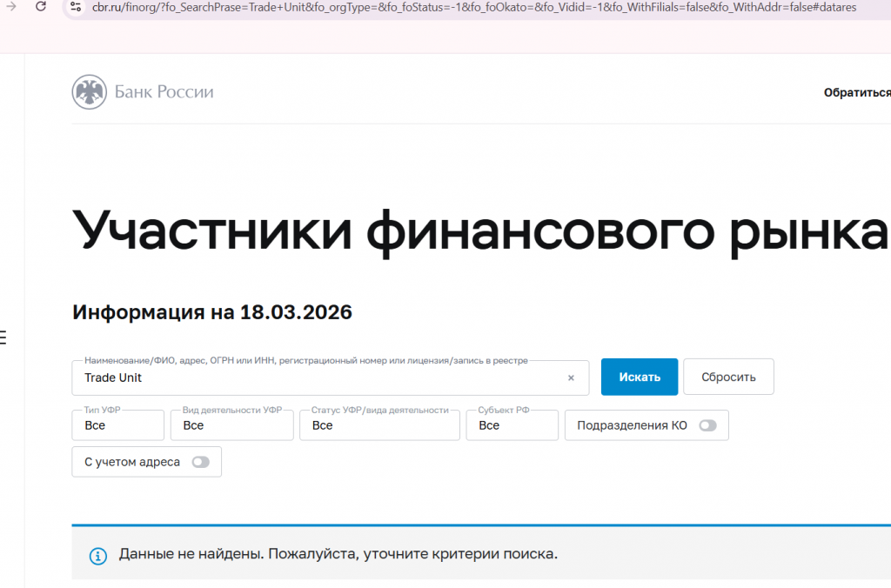Open the 'Субъект РФ' region dropdown
The height and width of the screenshot is (588, 891).
click(x=512, y=424)
